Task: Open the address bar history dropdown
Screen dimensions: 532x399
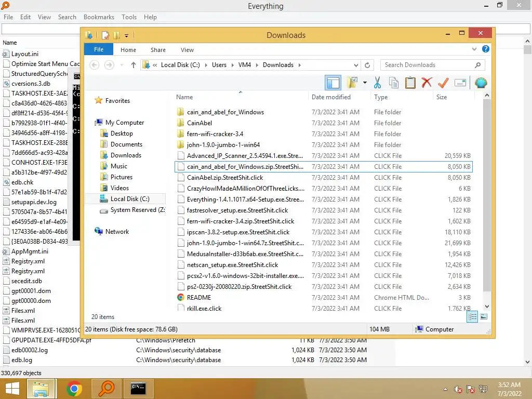Action: pos(355,65)
